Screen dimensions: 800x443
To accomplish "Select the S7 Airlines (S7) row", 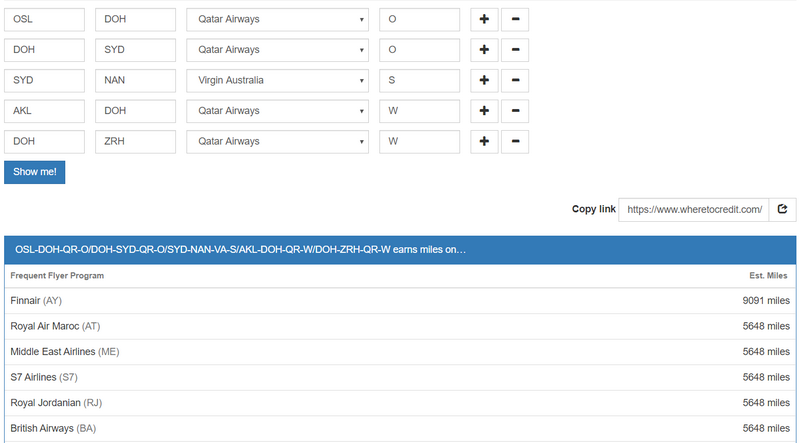I will click(x=400, y=377).
